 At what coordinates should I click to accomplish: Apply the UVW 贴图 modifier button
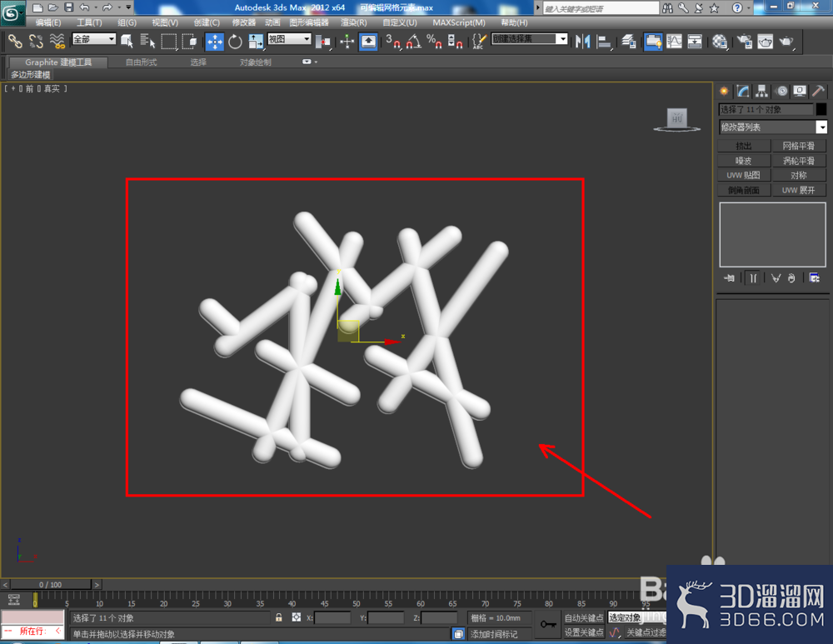(x=744, y=175)
